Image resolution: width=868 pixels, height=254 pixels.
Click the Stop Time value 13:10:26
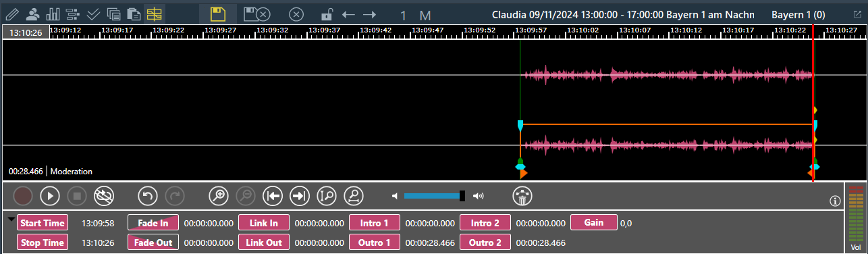(x=98, y=243)
